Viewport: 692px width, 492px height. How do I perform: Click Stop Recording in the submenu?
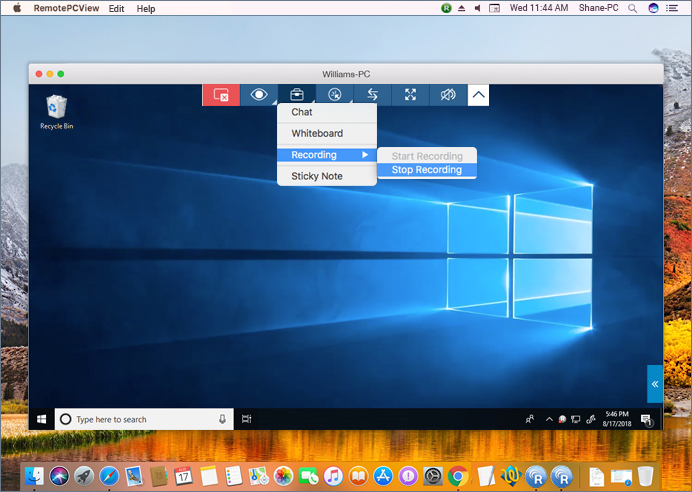pyautogui.click(x=427, y=170)
